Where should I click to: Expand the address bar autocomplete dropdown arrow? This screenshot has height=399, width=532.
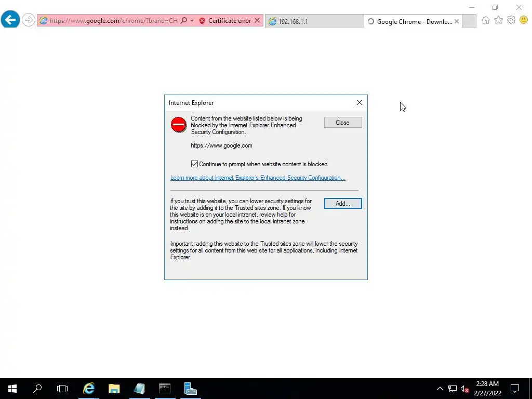point(192,21)
